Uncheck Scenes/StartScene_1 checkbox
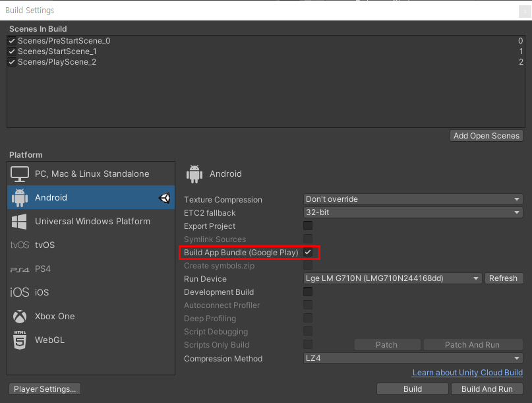This screenshot has height=403, width=532. pyautogui.click(x=12, y=51)
